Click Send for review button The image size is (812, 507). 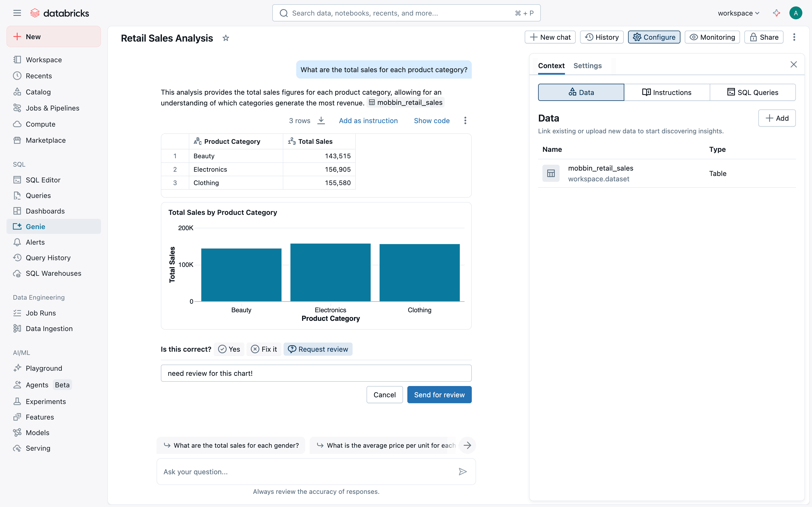pyautogui.click(x=439, y=395)
